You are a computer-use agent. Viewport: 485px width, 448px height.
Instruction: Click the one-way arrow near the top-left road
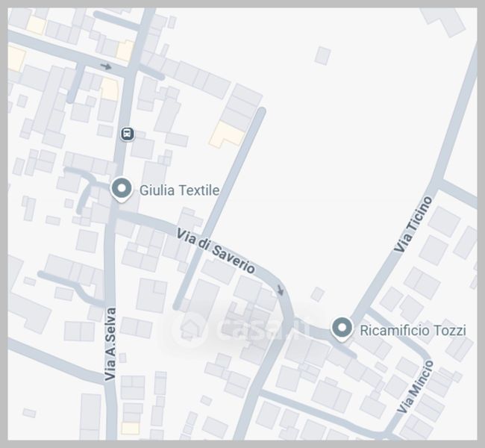coord(106,66)
